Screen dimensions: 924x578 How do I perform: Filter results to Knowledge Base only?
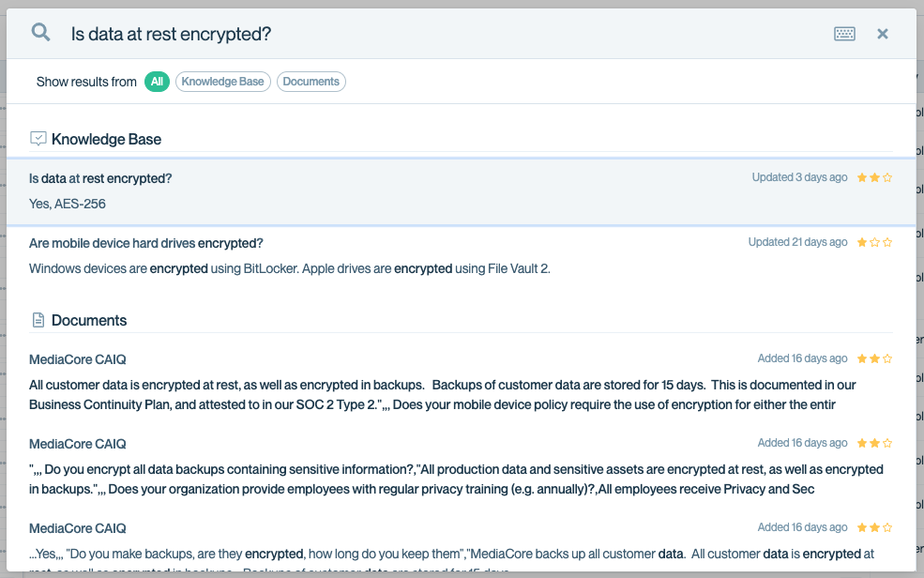222,82
